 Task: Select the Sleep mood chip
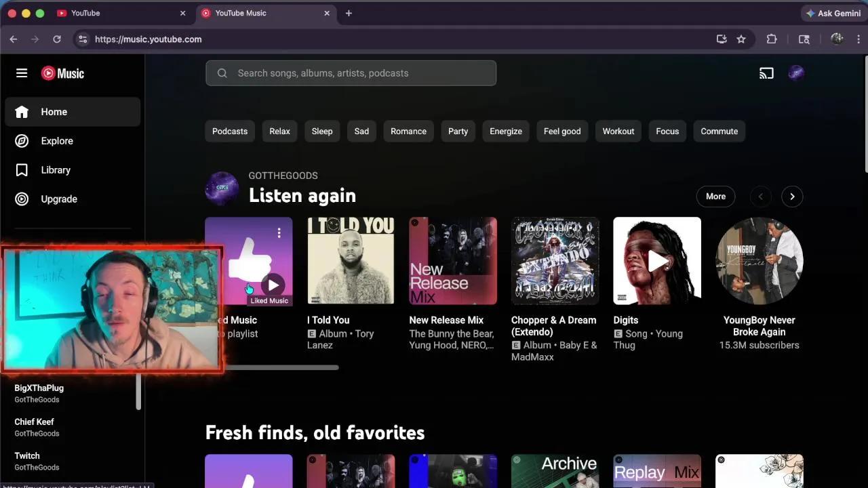(x=322, y=131)
